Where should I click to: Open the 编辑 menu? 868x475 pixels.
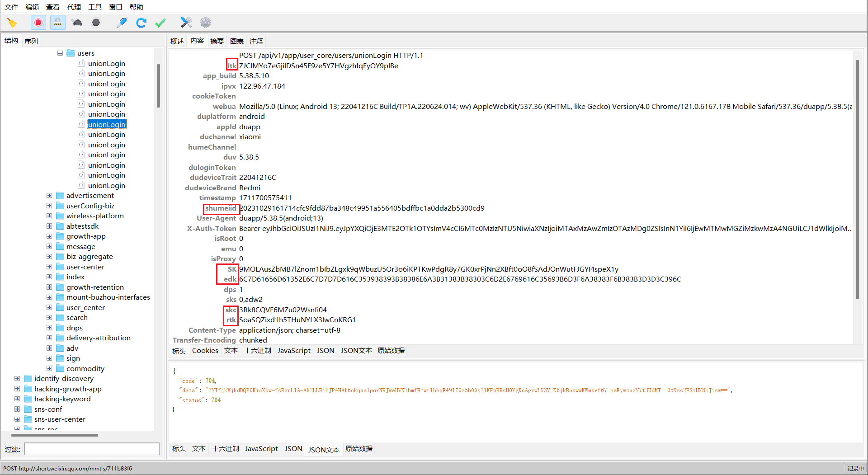coord(32,7)
